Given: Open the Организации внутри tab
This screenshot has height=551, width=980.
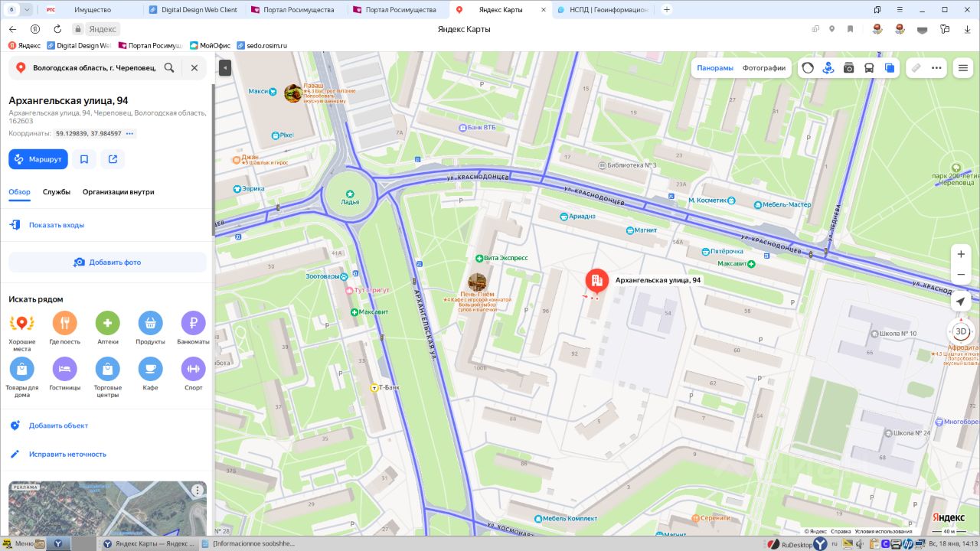Looking at the screenshot, I should [119, 192].
